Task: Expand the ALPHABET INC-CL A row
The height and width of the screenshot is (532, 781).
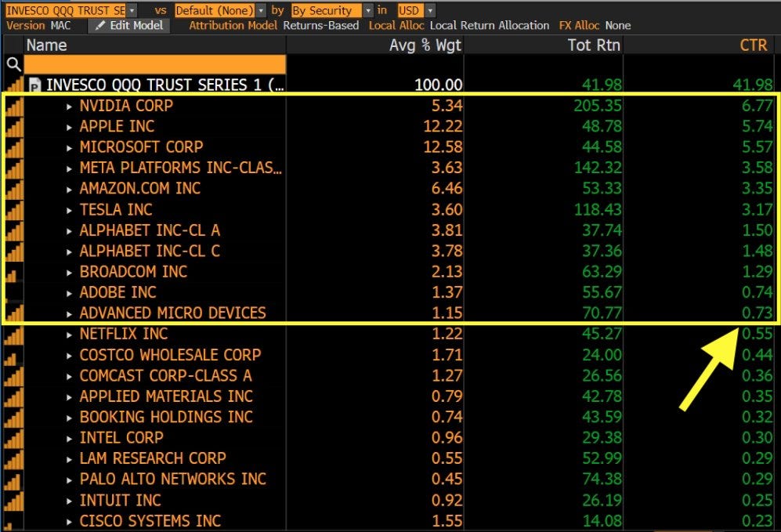Action: point(69,231)
